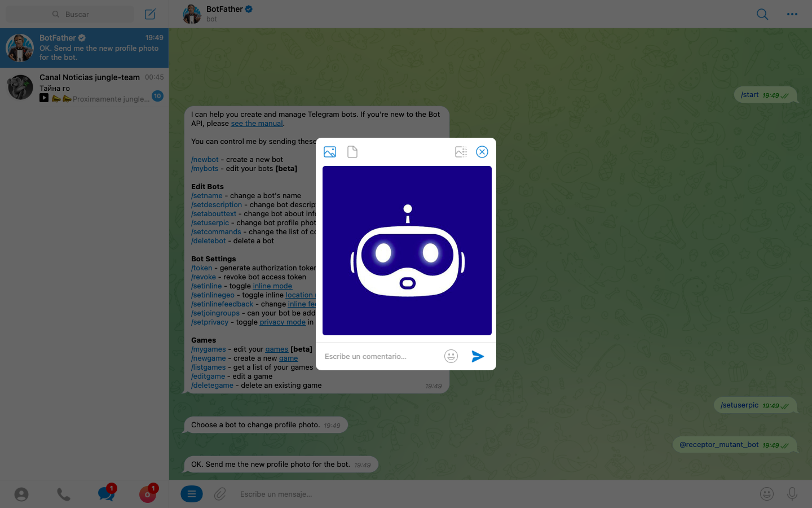Screen dimensions: 812x508
Task: Open the three-dot more options menu
Action: (x=792, y=14)
